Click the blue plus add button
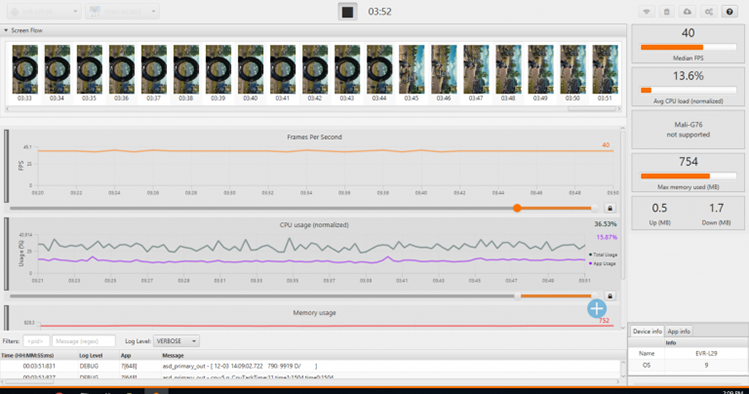 (597, 309)
